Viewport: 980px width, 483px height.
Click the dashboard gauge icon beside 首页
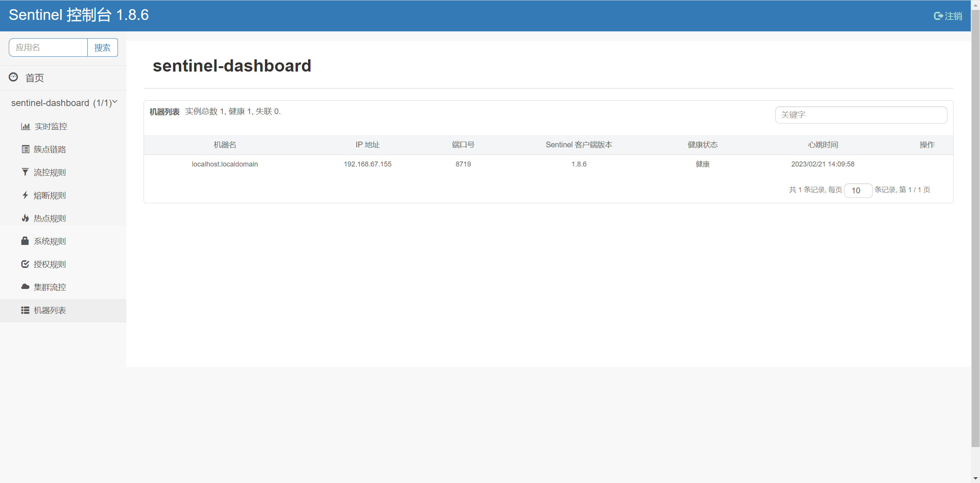pos(13,77)
